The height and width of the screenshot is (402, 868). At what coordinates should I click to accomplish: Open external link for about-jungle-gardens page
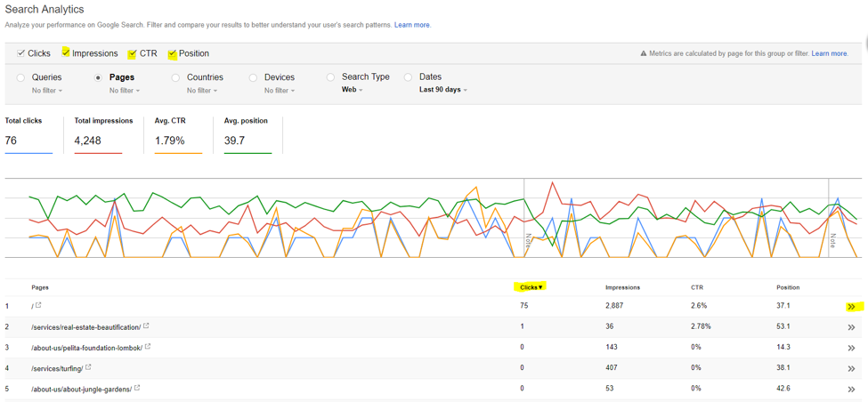(137, 389)
